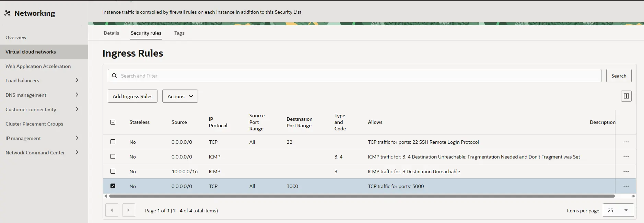The image size is (644, 223).
Task: Click the next page arrow
Action: click(128, 210)
